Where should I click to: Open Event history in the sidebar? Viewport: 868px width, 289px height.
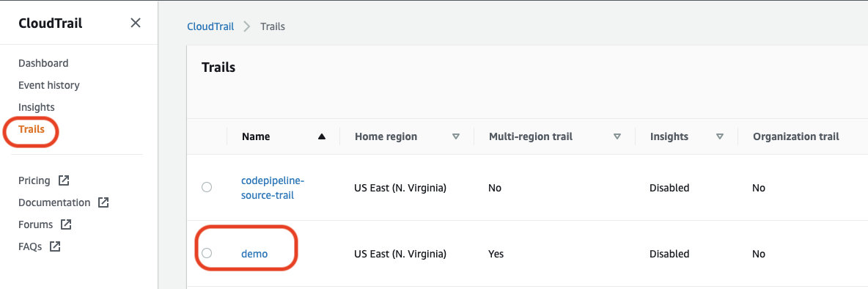click(x=48, y=85)
